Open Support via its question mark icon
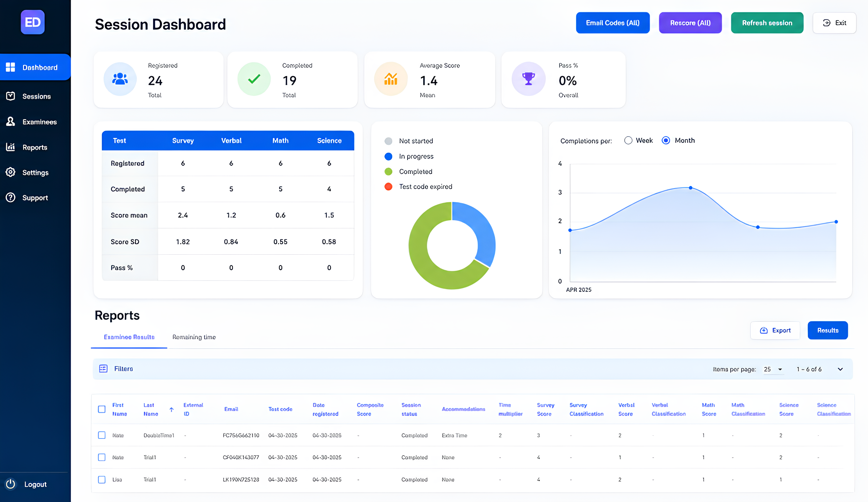 (x=11, y=197)
